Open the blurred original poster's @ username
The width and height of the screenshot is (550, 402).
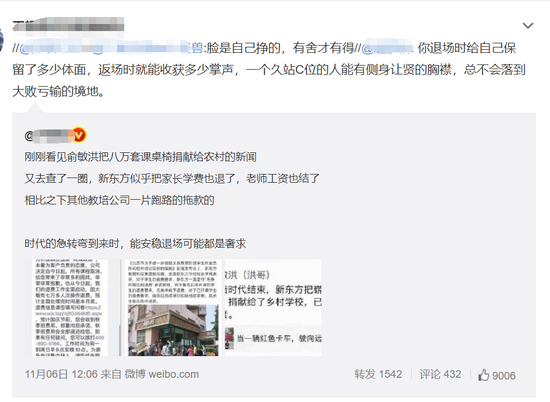pos(49,135)
